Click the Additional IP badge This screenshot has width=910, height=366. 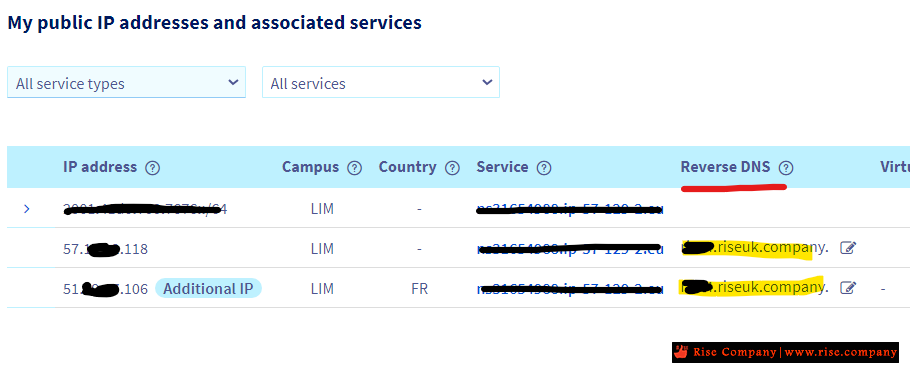(x=208, y=288)
